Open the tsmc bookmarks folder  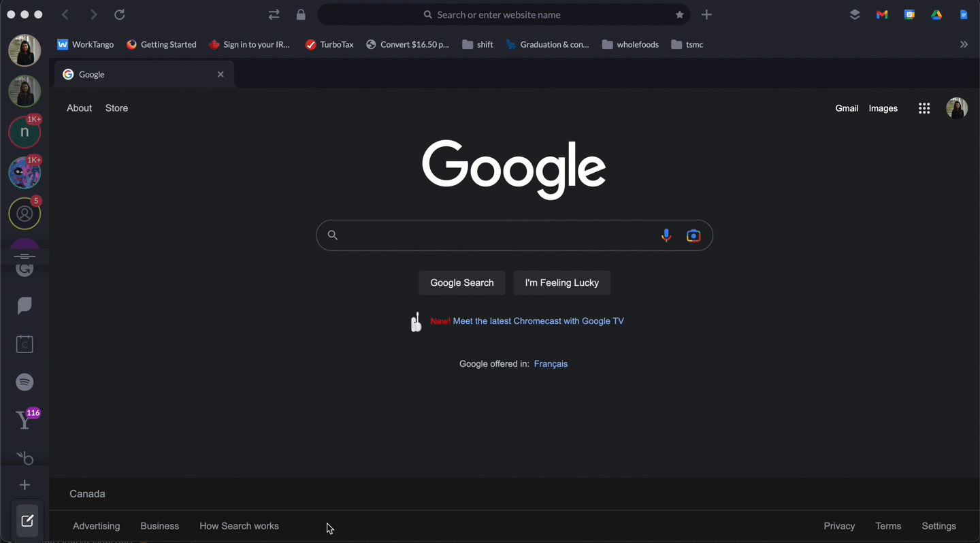click(687, 44)
